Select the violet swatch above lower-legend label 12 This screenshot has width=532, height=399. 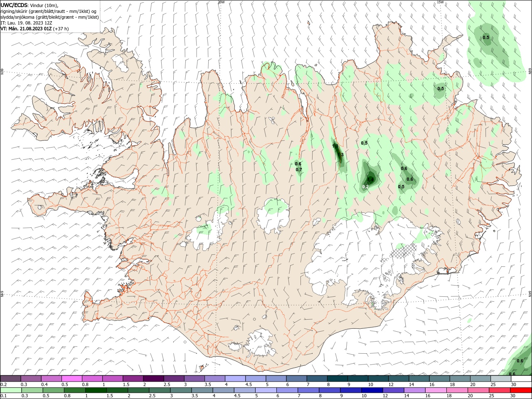click(393, 390)
